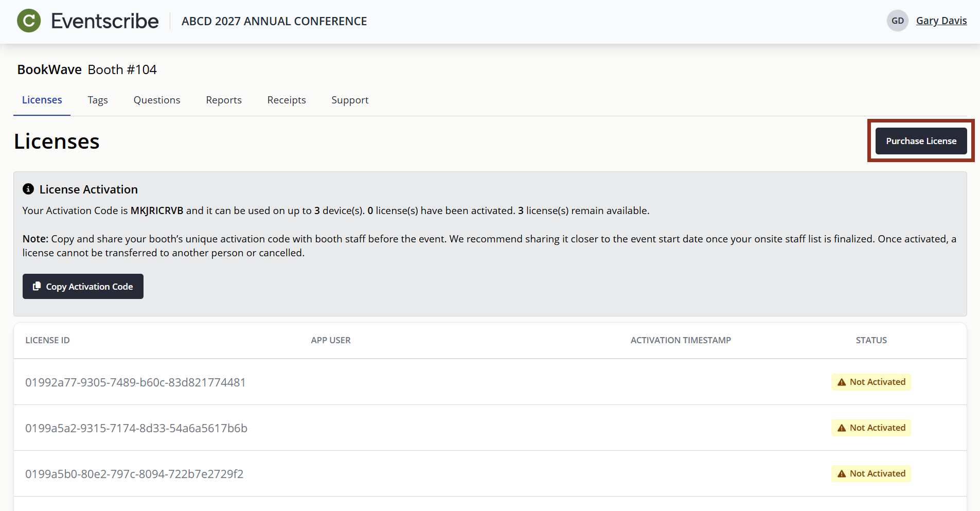Click the warning icon on third Not Activated badge
980x511 pixels.
(x=842, y=473)
